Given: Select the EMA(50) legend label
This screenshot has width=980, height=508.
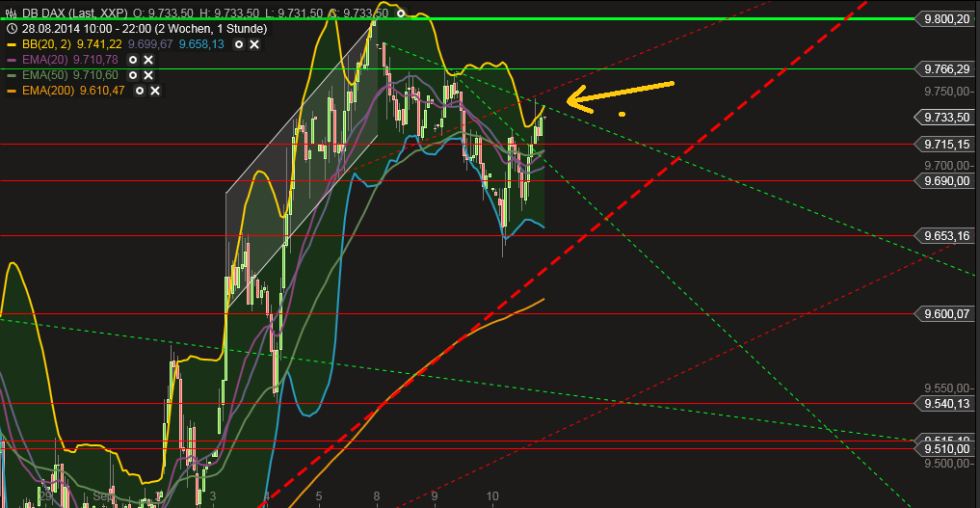Looking at the screenshot, I should [x=45, y=75].
